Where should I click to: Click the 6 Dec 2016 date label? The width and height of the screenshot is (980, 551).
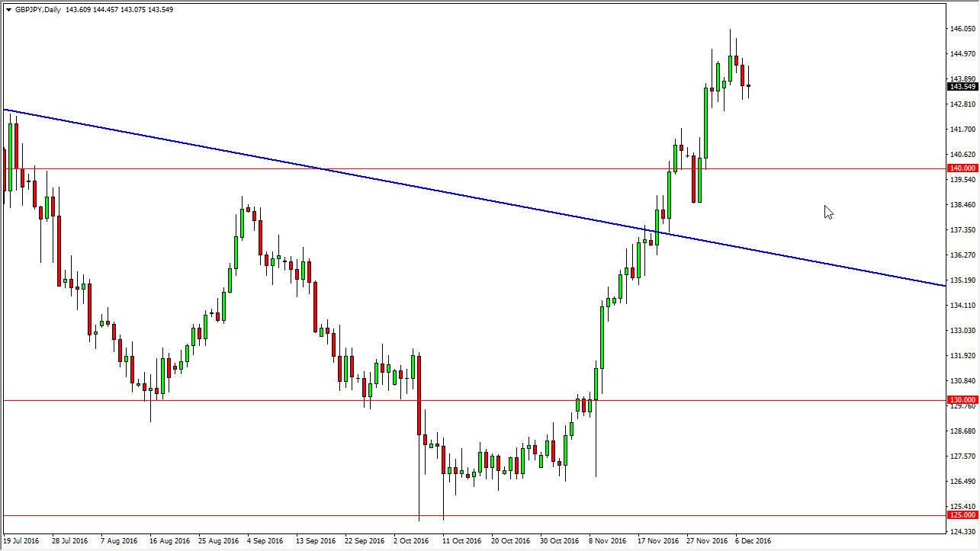click(x=753, y=541)
